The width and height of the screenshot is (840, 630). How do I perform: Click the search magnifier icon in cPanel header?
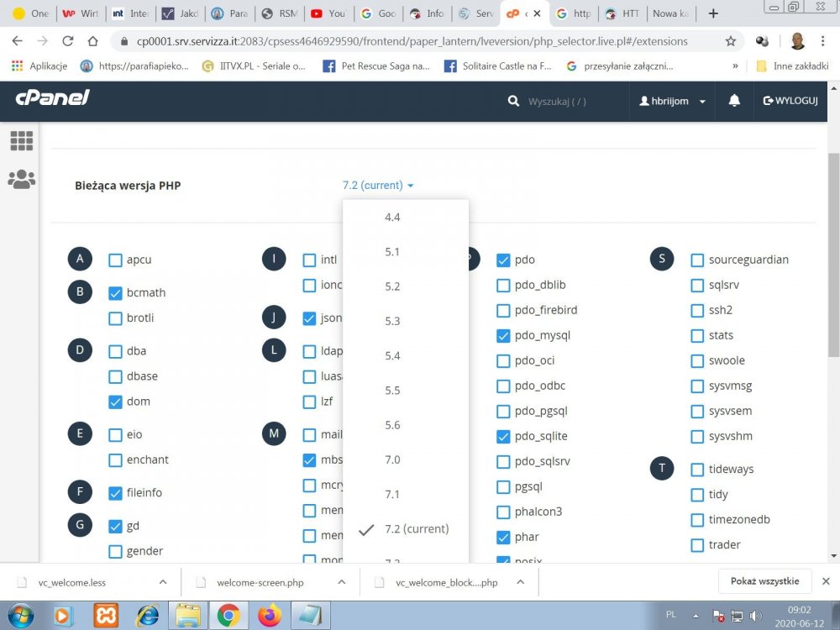click(513, 101)
